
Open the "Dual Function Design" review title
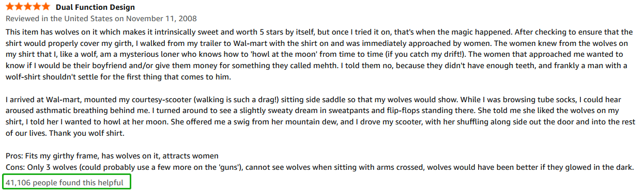[95, 7]
